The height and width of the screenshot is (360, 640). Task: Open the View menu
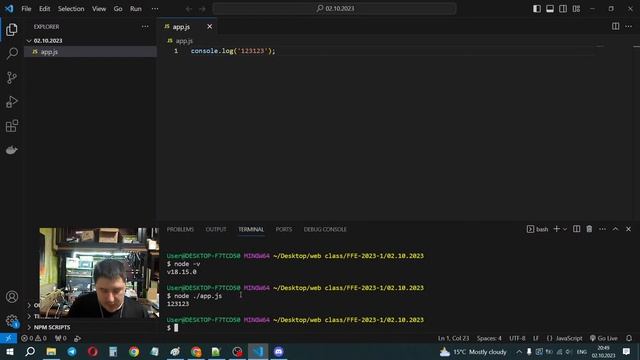(99, 9)
